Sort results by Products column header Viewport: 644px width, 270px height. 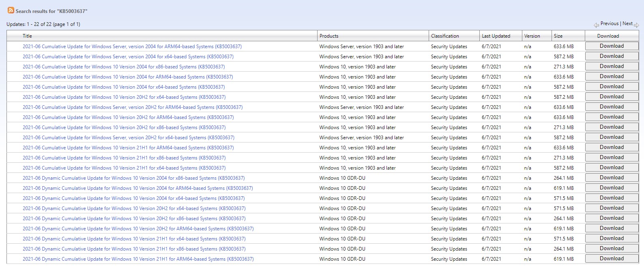point(329,36)
